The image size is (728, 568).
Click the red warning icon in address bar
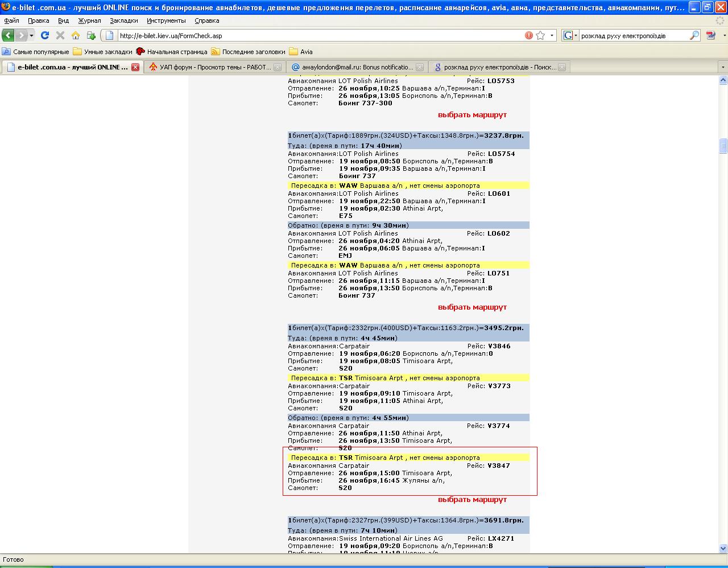point(529,35)
